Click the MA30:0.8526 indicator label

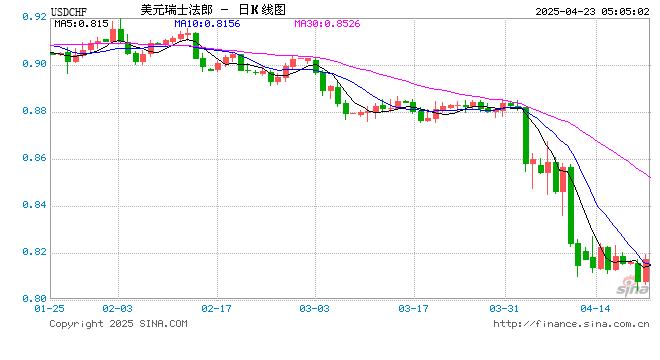pos(327,24)
